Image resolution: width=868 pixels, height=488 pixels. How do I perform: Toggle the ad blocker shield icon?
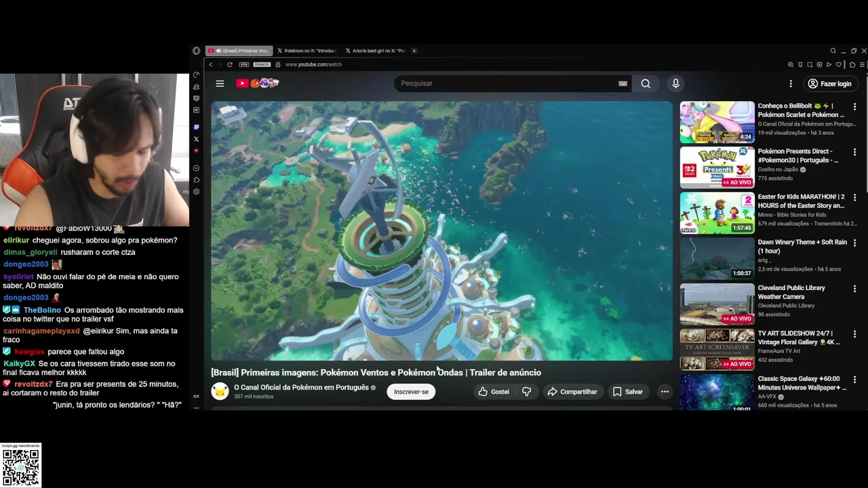click(819, 64)
